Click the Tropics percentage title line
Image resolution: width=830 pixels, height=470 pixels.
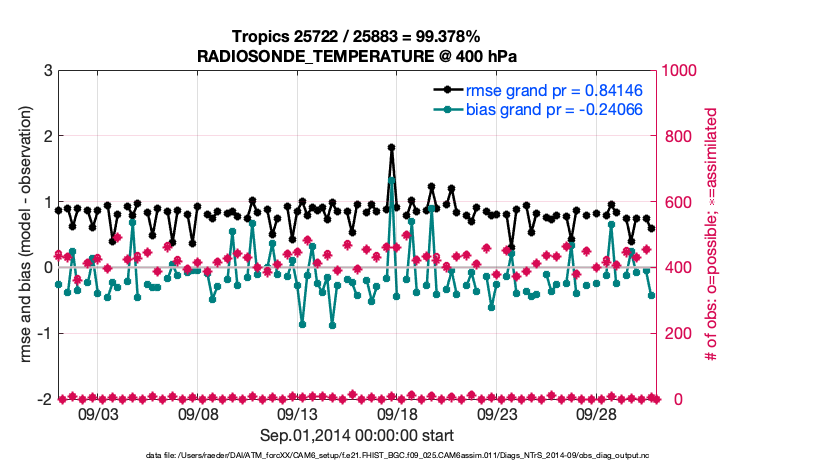pyautogui.click(x=357, y=36)
